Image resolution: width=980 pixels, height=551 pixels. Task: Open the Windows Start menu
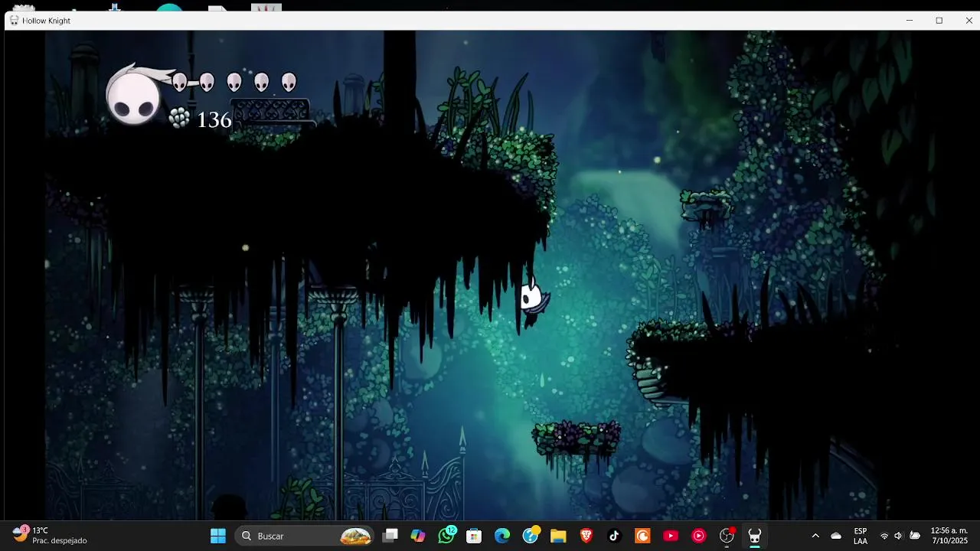tap(218, 536)
